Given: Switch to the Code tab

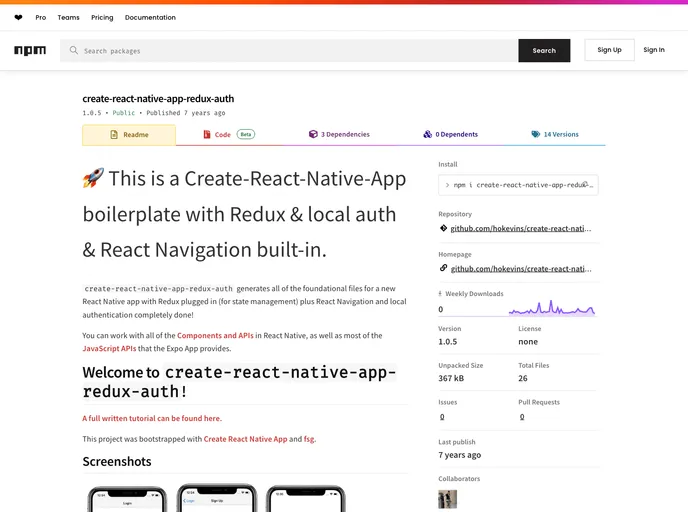Looking at the screenshot, I should click(229, 134).
